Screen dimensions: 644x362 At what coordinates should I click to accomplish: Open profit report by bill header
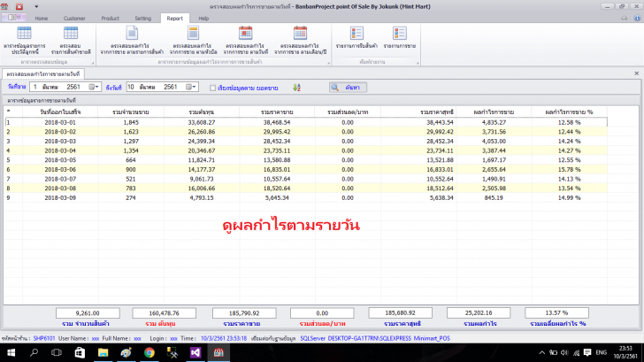coord(193,41)
